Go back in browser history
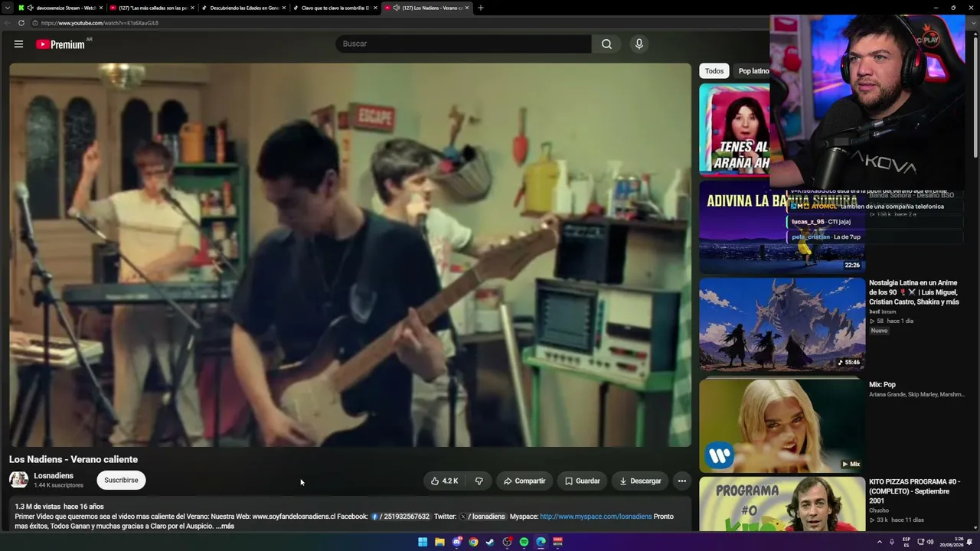The height and width of the screenshot is (551, 980). click(x=8, y=23)
